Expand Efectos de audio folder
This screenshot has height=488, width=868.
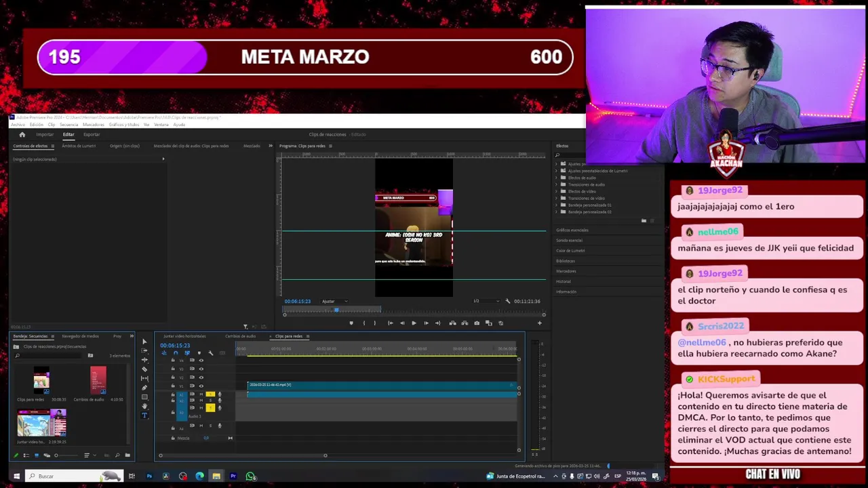click(557, 178)
